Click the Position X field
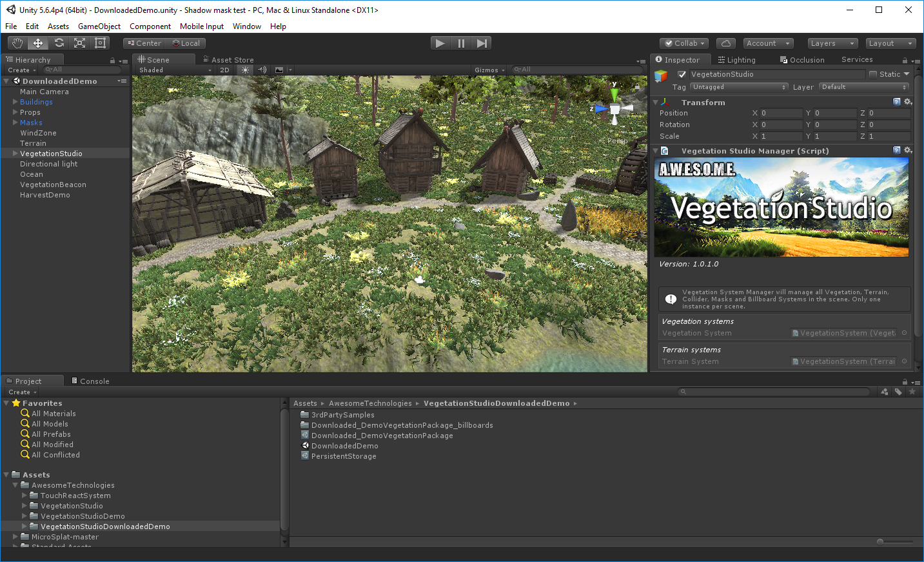924x562 pixels. (x=781, y=113)
